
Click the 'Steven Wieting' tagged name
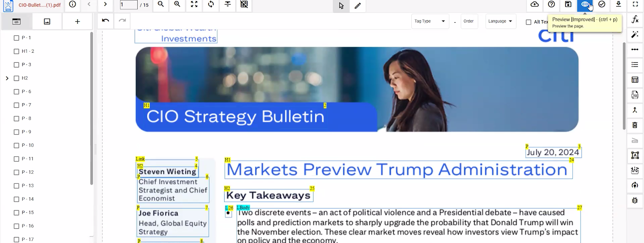167,172
